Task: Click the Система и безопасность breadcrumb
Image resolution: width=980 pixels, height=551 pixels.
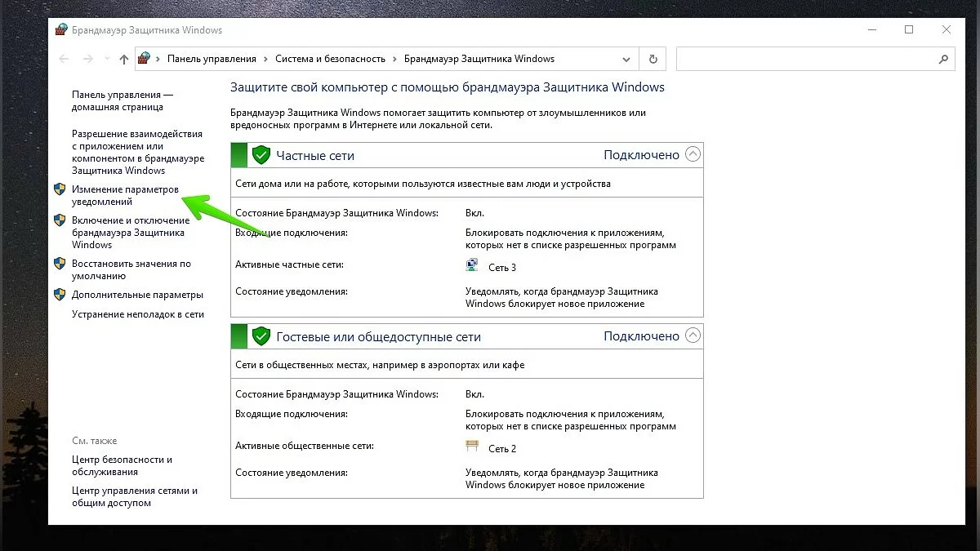Action: tap(330, 59)
